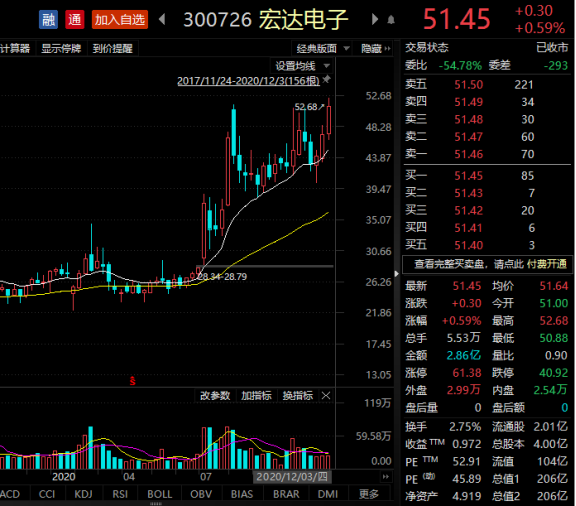Click the 2020/12/03/四 date marker
The image size is (576, 506).
pyautogui.click(x=292, y=477)
